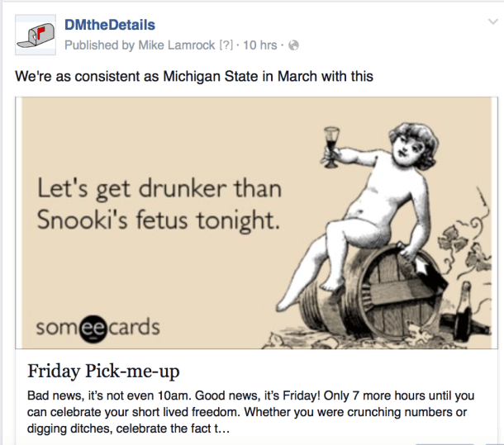Image resolution: width=504 pixels, height=445 pixels.
Task: Click the grapevine leaves in the ecard
Action: coord(468,225)
